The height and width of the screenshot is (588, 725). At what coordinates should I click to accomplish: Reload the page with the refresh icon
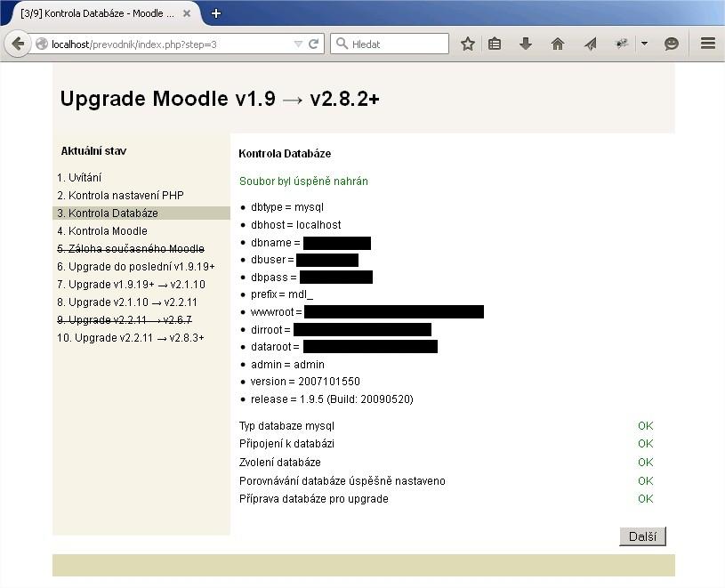(x=313, y=44)
